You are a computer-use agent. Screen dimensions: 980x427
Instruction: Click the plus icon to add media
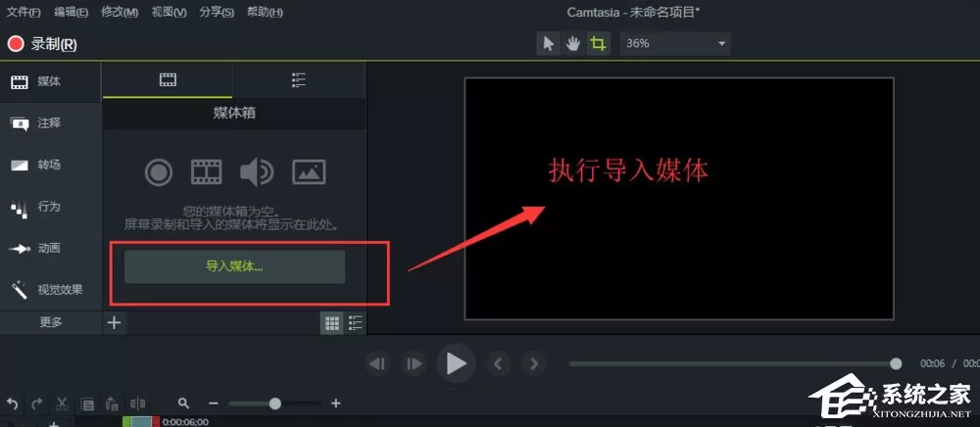[x=114, y=323]
